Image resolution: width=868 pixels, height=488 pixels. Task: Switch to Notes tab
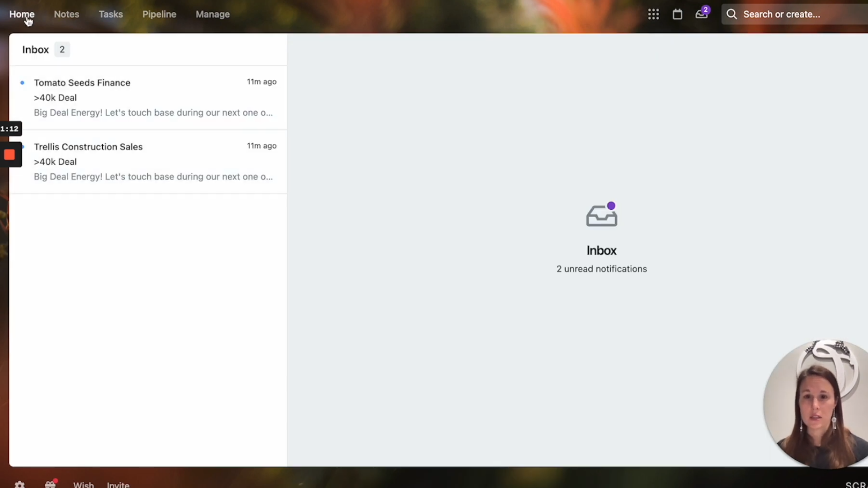click(66, 14)
